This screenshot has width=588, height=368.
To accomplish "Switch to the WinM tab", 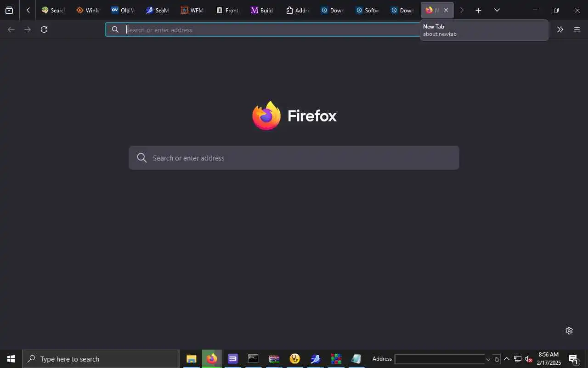I will tap(88, 10).
